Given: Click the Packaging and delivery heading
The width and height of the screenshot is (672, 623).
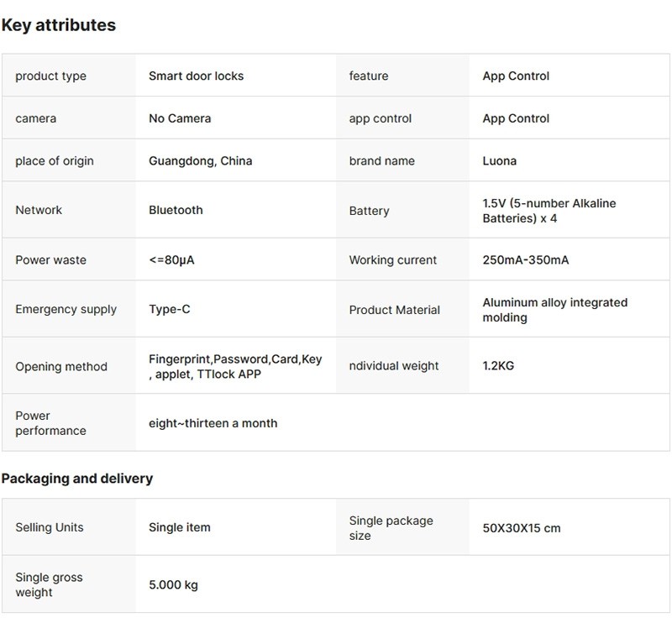Looking at the screenshot, I should [77, 479].
